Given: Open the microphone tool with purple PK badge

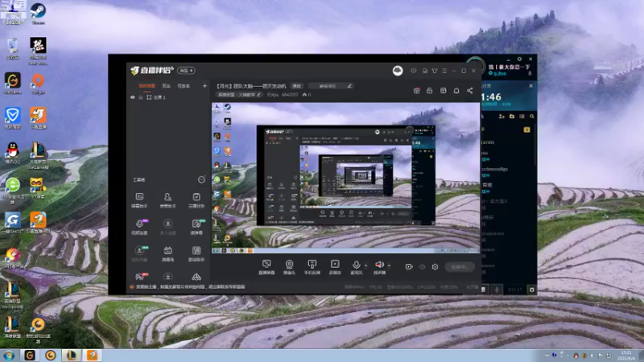Looking at the screenshot, I should [x=139, y=227].
